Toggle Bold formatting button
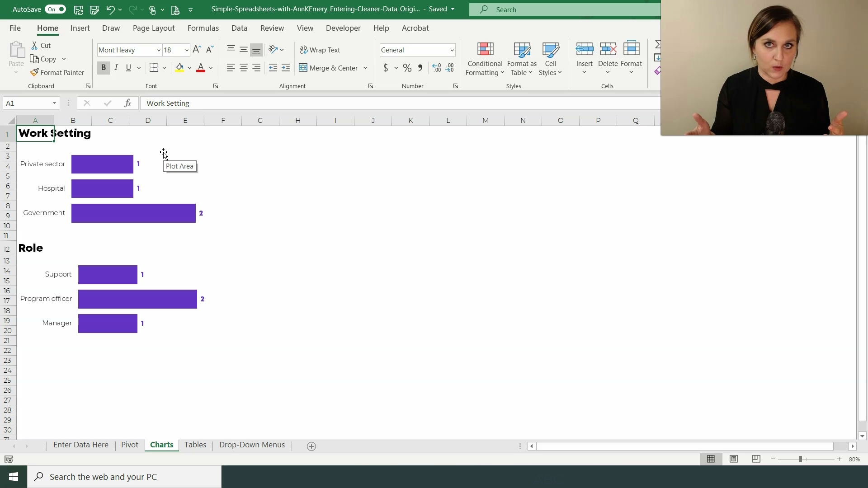This screenshot has height=488, width=868. coord(103,67)
